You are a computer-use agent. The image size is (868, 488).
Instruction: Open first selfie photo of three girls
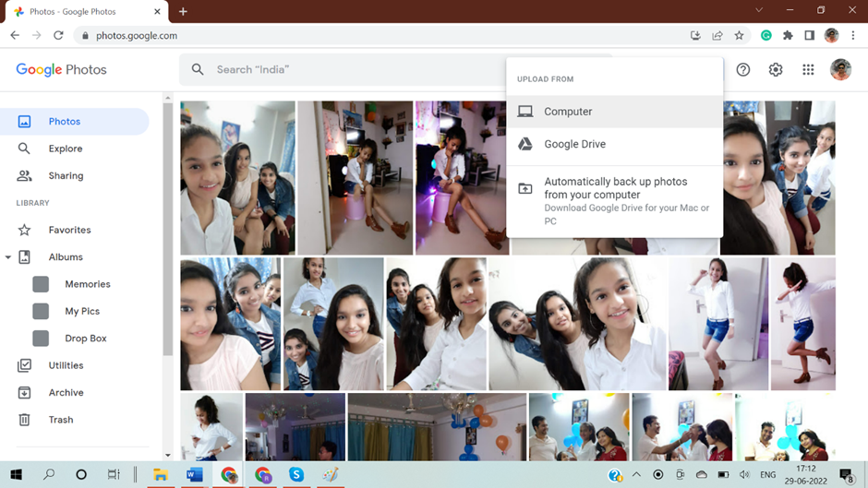tap(238, 178)
